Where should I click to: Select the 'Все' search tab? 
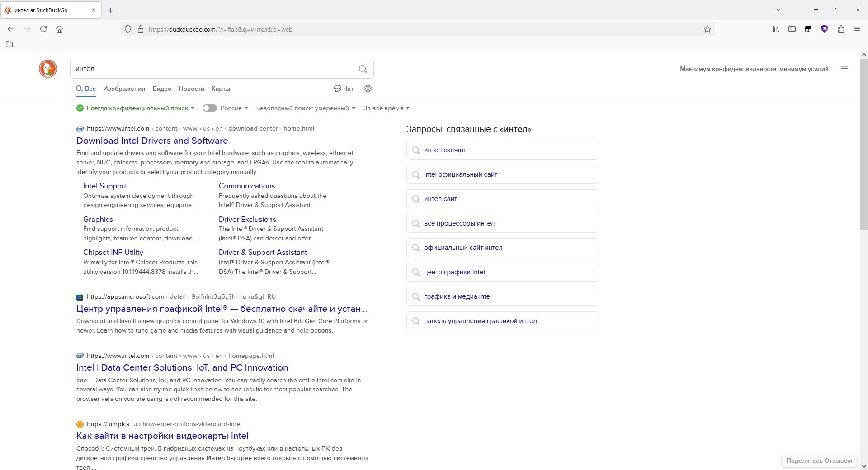tap(86, 89)
